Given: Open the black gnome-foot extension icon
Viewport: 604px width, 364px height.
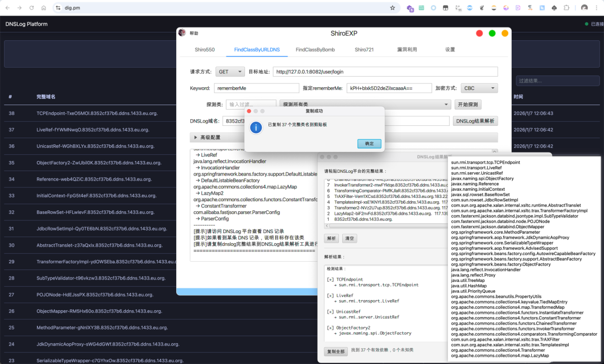Looking at the screenshot, I should pos(482,8).
